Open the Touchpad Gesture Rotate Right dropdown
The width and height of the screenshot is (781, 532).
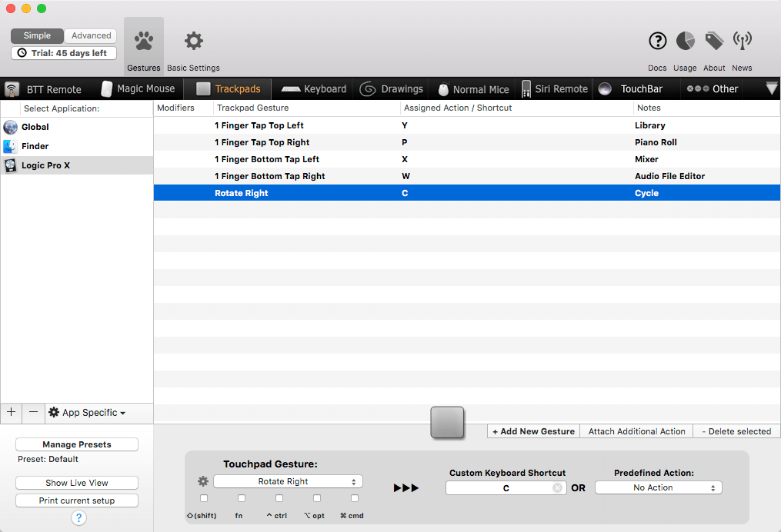click(x=288, y=481)
